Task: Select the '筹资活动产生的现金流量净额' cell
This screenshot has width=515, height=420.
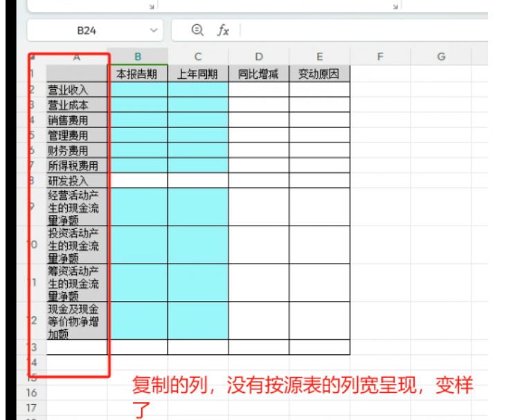Action: (77, 283)
